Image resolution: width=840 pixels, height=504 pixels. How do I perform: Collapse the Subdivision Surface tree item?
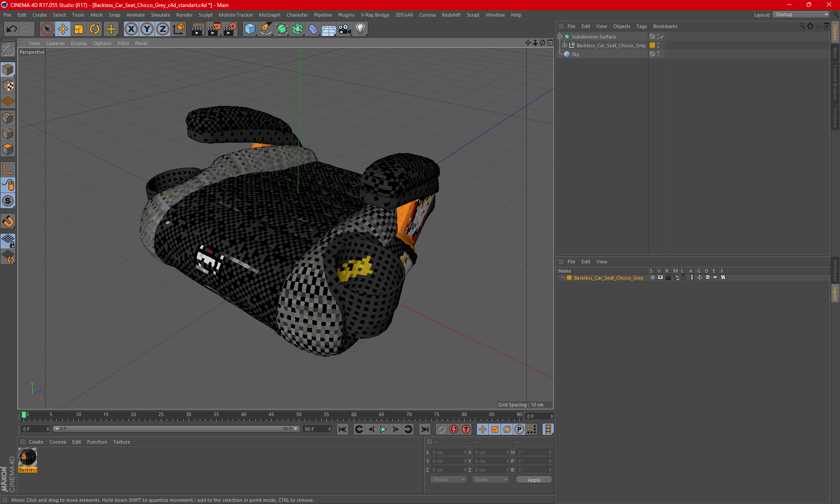pos(560,37)
